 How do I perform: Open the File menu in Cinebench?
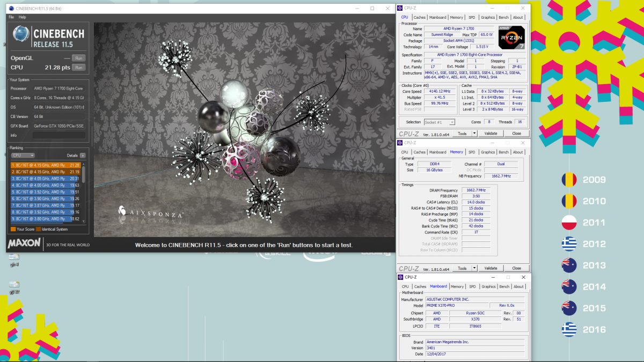pyautogui.click(x=11, y=17)
